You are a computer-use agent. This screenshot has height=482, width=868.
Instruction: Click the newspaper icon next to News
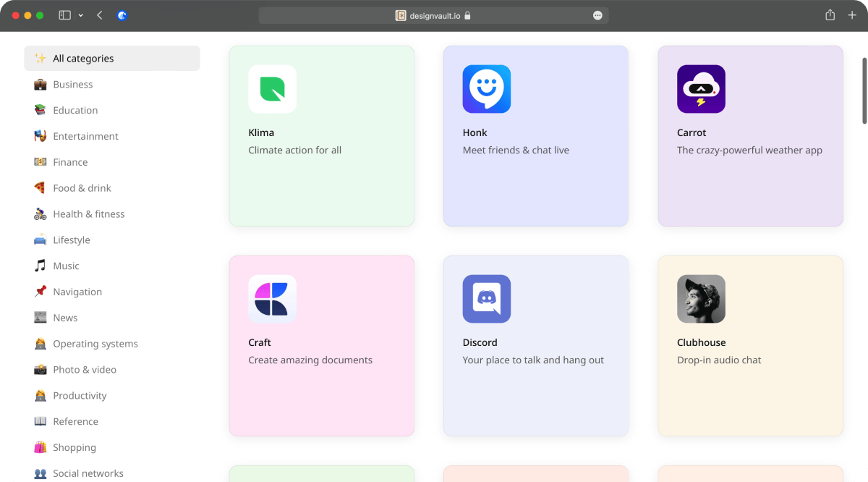click(x=41, y=318)
